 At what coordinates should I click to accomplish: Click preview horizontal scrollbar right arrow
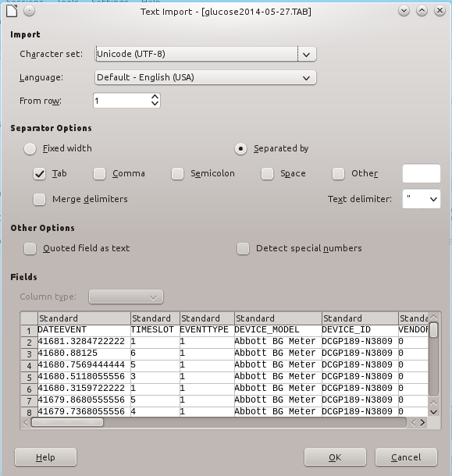tap(422, 423)
